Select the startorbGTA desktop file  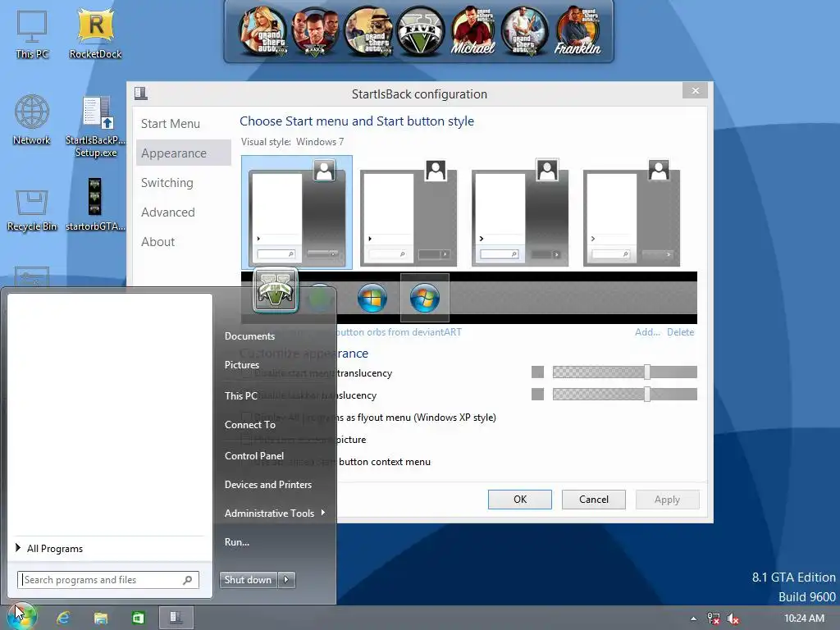coord(95,204)
